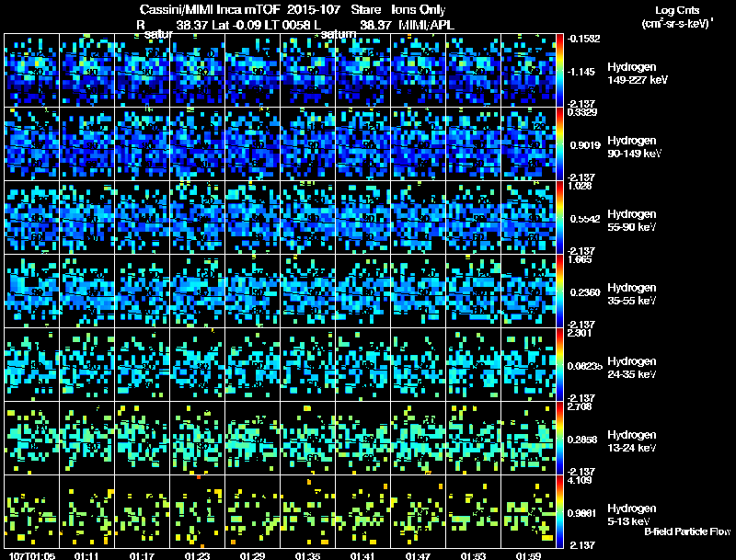This screenshot has width=736, height=560.
Task: Click the 2.708 colorbar value
Action: (x=580, y=406)
